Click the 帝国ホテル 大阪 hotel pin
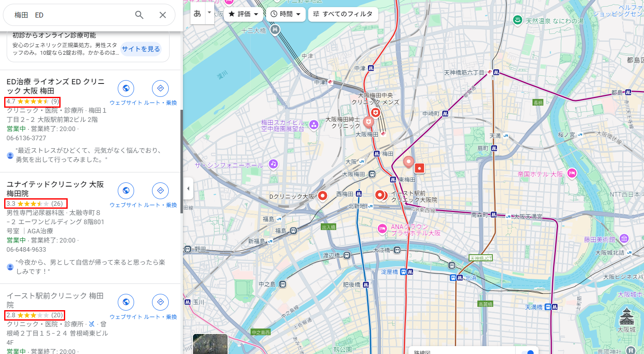The height and width of the screenshot is (354, 644). tap(572, 173)
